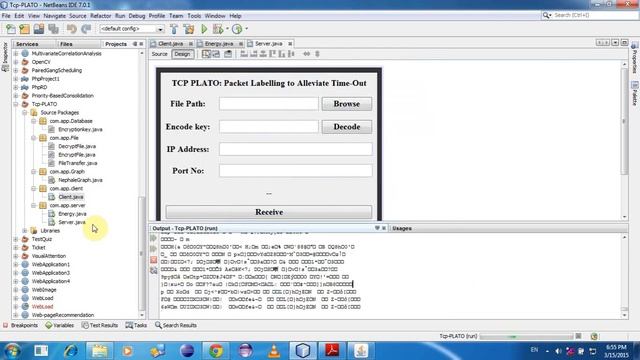Screen dimensions: 640x360
Task: Click the Build Project hammer icon
Action: pyautogui.click(x=174, y=29)
